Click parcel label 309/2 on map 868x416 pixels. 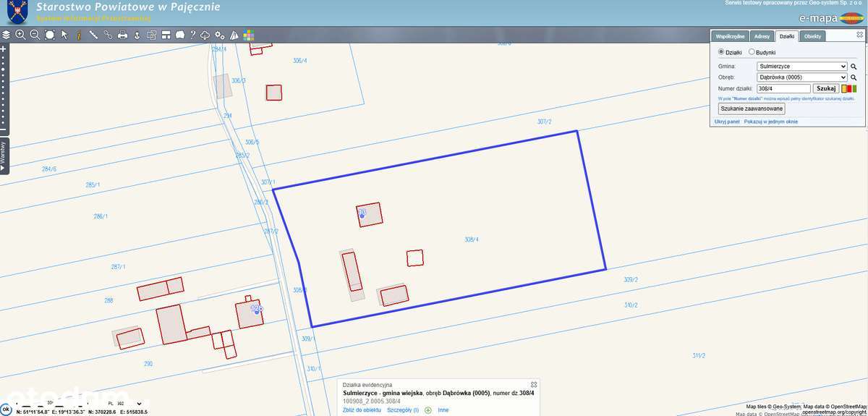pyautogui.click(x=631, y=279)
